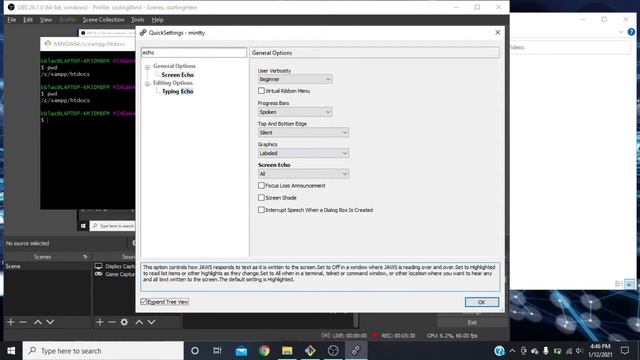The image size is (640, 360).
Task: Open Task View on the taskbar
Action: pyautogui.click(x=218, y=351)
